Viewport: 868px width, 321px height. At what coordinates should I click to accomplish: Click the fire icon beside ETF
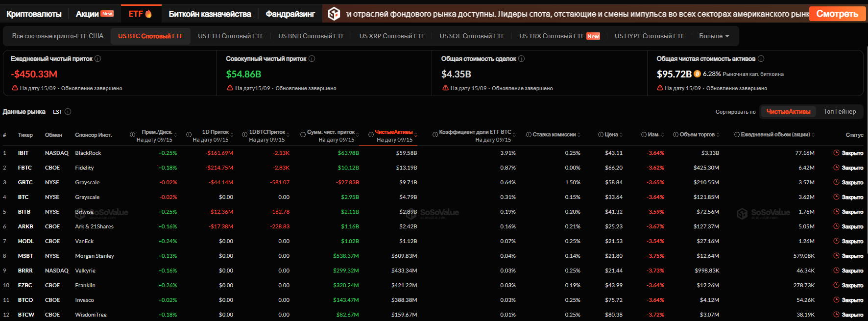(149, 14)
